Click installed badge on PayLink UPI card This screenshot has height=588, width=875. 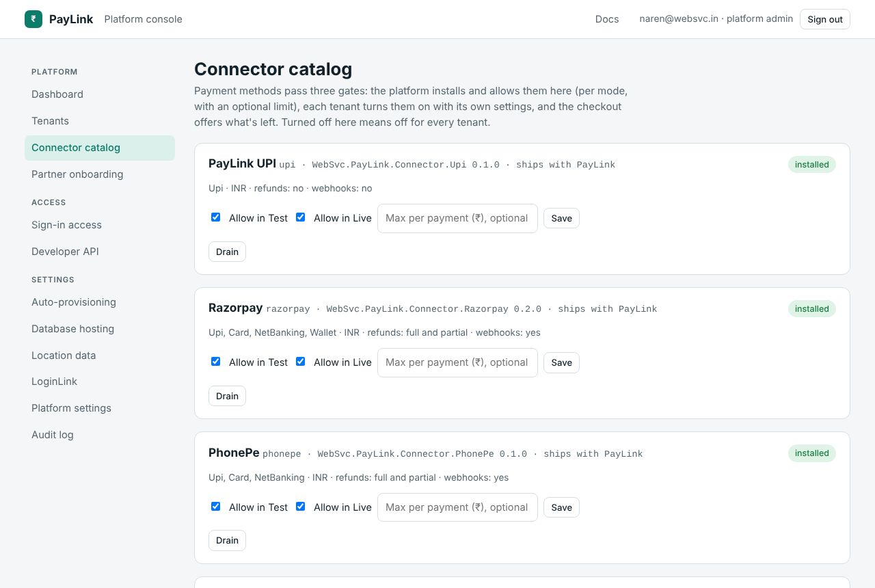[811, 165]
